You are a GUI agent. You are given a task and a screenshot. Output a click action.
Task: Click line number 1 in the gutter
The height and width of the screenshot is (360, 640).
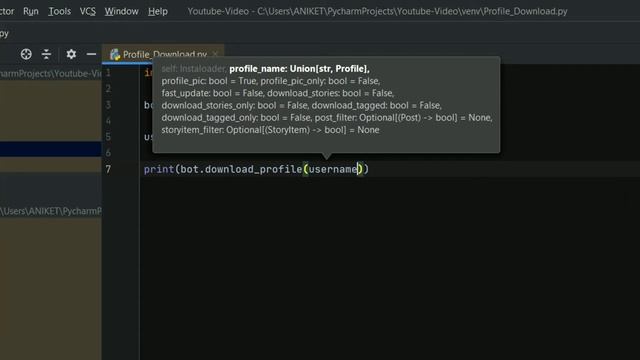[108, 73]
